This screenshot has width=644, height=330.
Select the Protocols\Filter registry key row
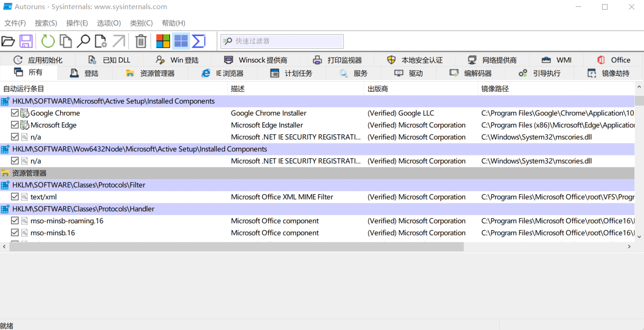(x=317, y=185)
